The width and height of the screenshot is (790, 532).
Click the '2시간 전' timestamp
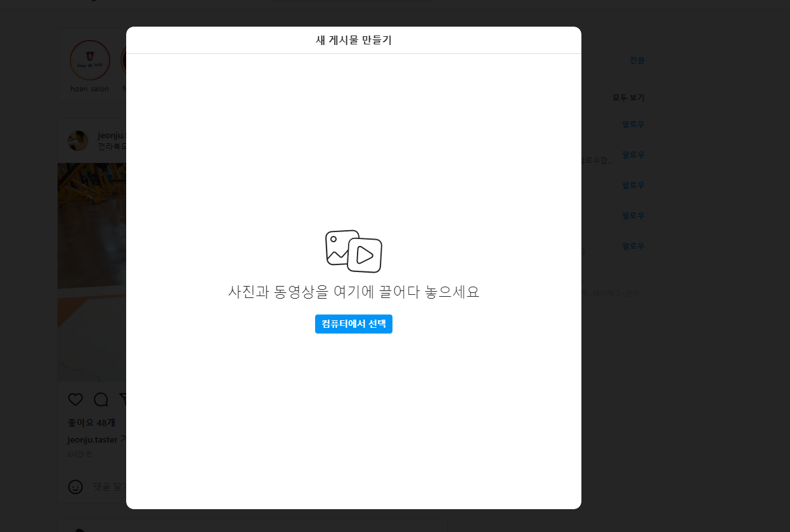point(80,454)
